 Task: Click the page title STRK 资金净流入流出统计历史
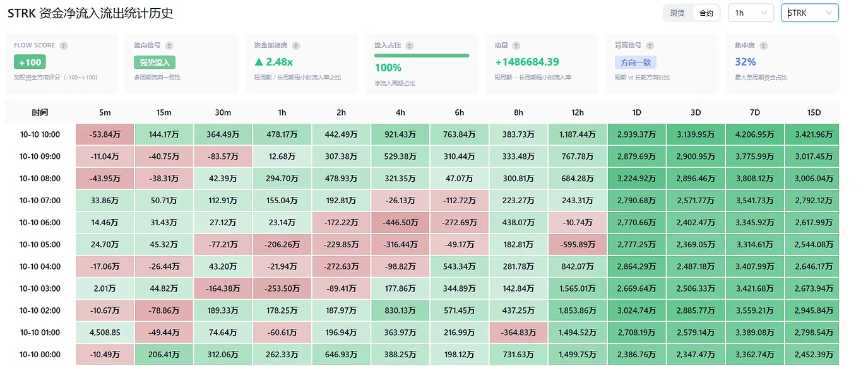(x=90, y=13)
